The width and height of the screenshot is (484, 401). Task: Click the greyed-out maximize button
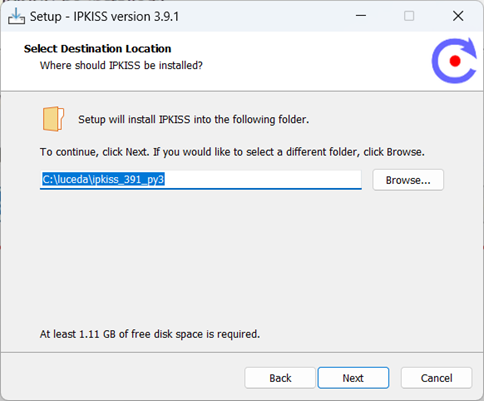(x=409, y=16)
